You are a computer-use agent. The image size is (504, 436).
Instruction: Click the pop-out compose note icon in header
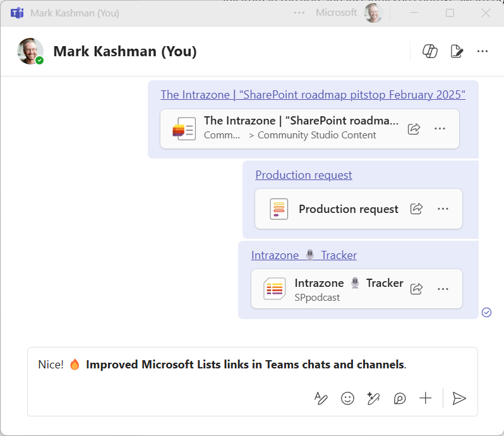tap(457, 51)
